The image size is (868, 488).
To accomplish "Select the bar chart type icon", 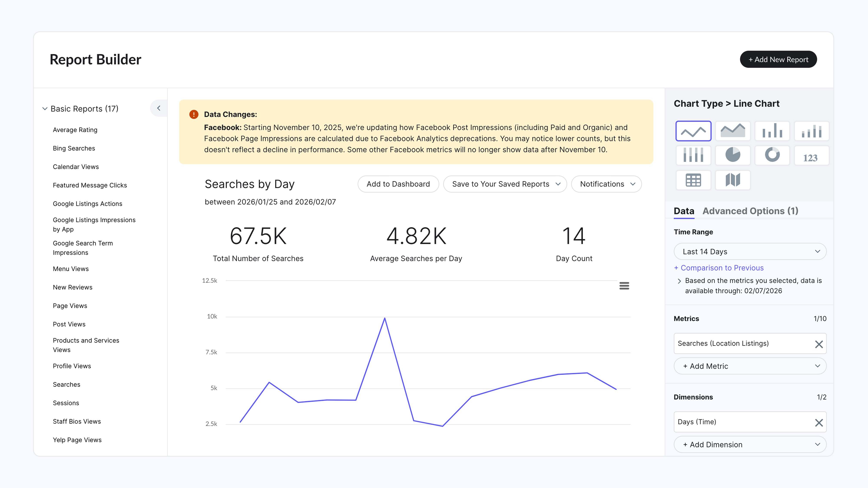I will 772,131.
